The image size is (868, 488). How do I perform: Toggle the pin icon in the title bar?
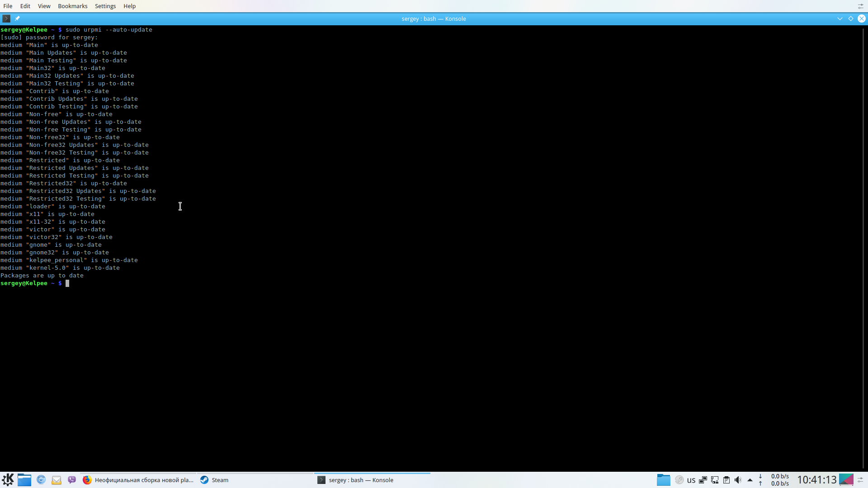pos(17,19)
